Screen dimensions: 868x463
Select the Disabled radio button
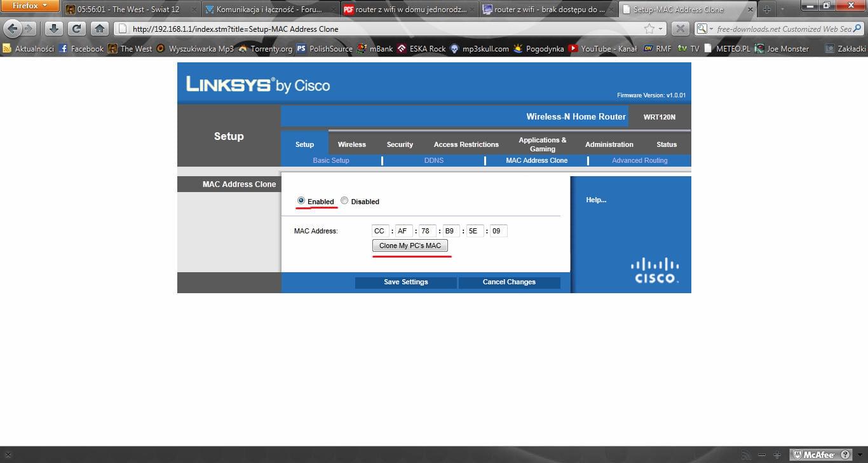pyautogui.click(x=344, y=200)
